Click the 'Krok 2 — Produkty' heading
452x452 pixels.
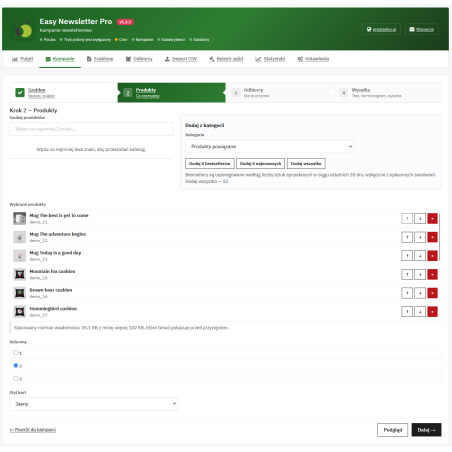coord(33,110)
